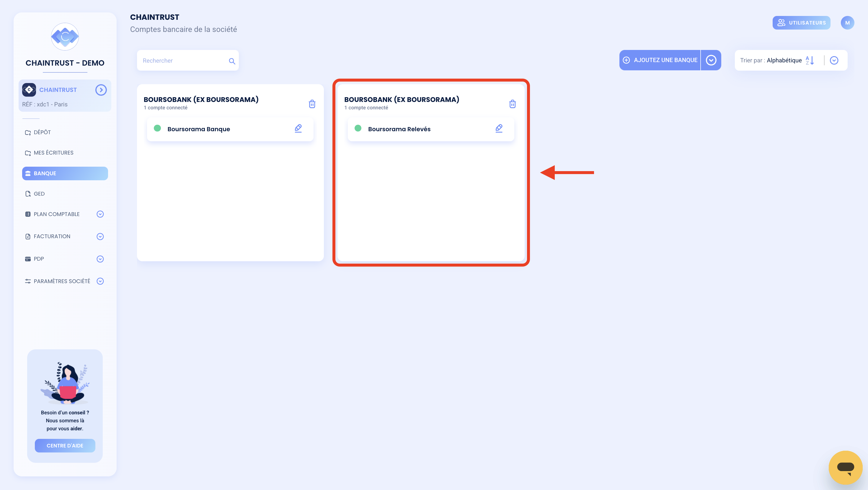Click the GED document search icon
The width and height of the screenshot is (868, 490).
[28, 194]
